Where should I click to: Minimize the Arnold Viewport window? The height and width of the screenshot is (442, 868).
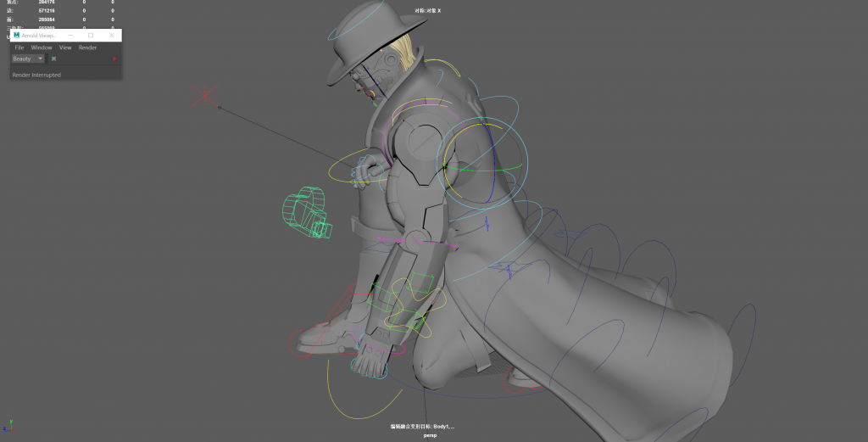(x=70, y=35)
